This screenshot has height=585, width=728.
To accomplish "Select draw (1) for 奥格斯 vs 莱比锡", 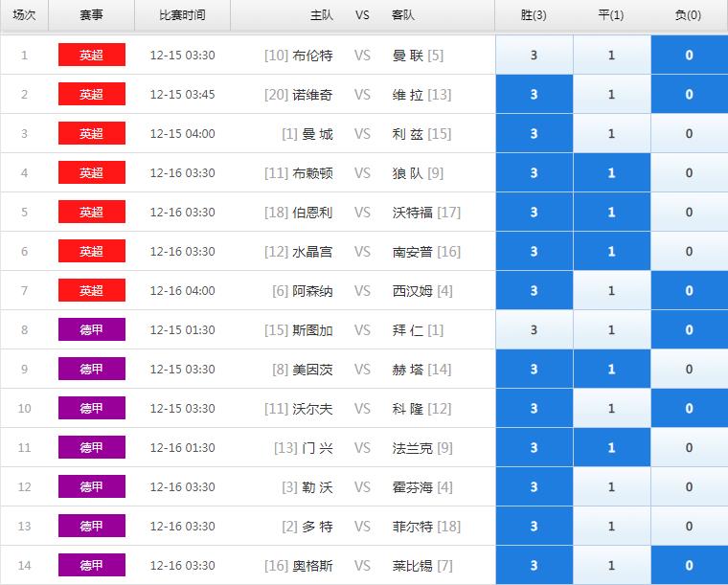I will point(611,566).
